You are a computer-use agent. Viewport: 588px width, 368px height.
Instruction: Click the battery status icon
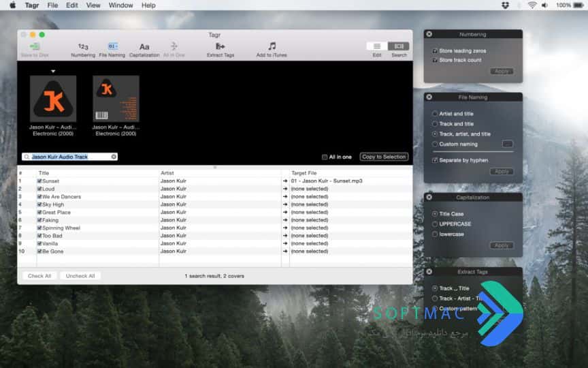pyautogui.click(x=578, y=5)
